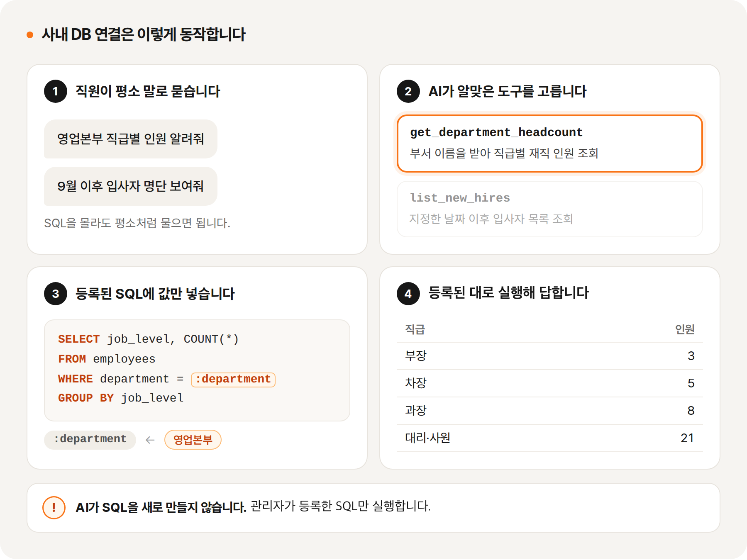This screenshot has width=747, height=560.
Task: Click the heading '등록된 대로 실행해 답합니다'
Action: pos(508,293)
